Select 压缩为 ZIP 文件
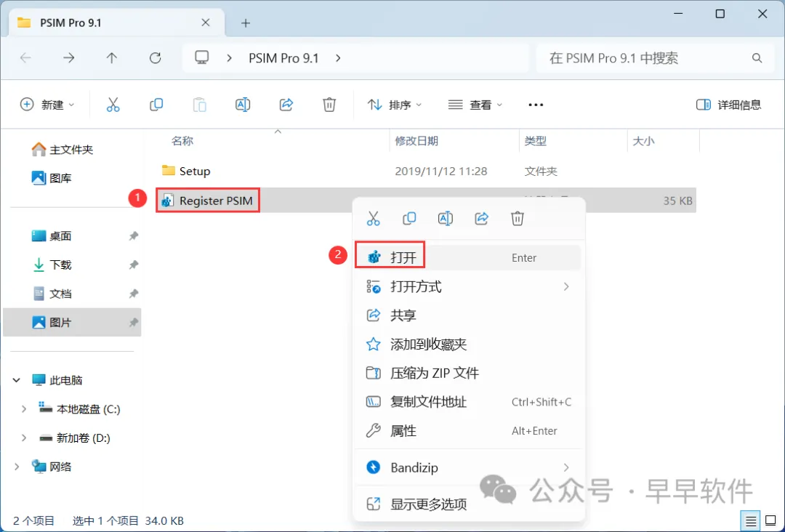This screenshot has width=785, height=532. (x=468, y=374)
